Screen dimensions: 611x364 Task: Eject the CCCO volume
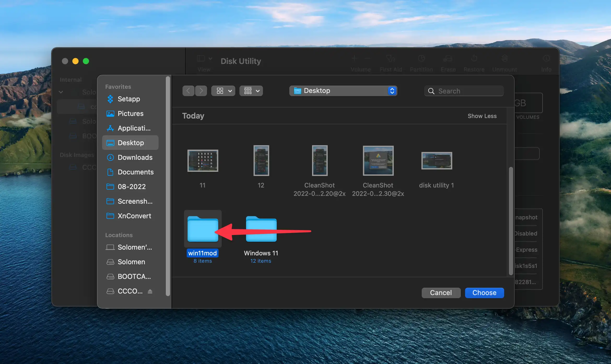click(x=150, y=291)
